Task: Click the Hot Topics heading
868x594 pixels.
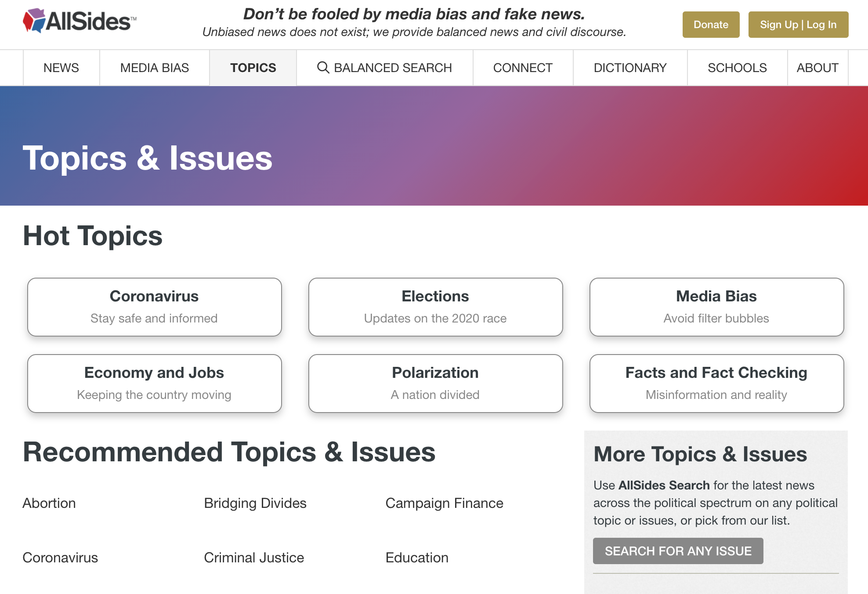Action: (93, 235)
